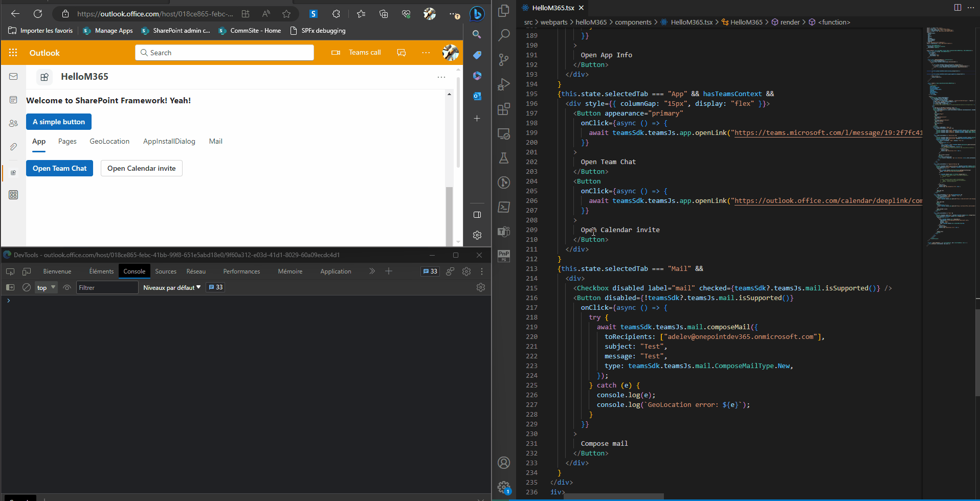
Task: Open DevTools settings gear
Action: pos(466,271)
